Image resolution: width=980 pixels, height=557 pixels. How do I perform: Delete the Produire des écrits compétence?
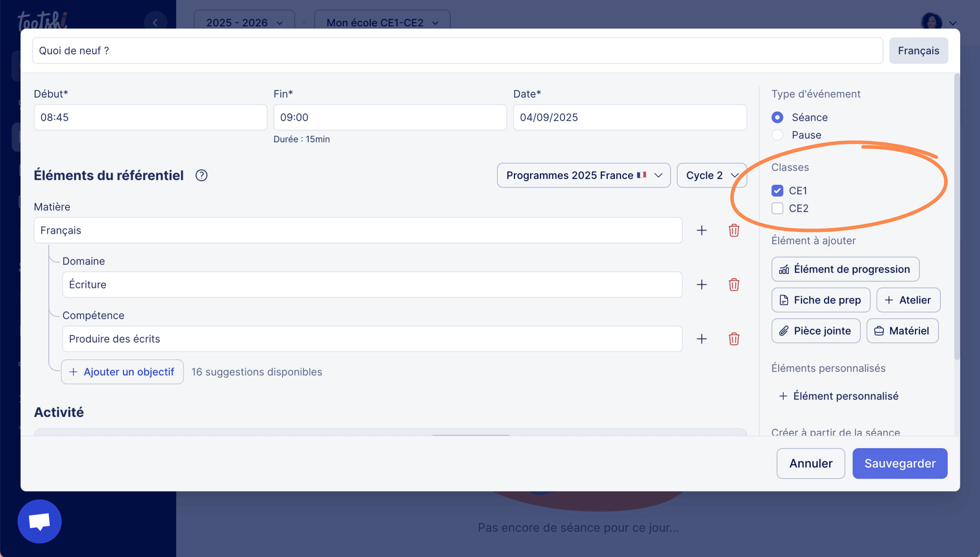click(x=734, y=339)
